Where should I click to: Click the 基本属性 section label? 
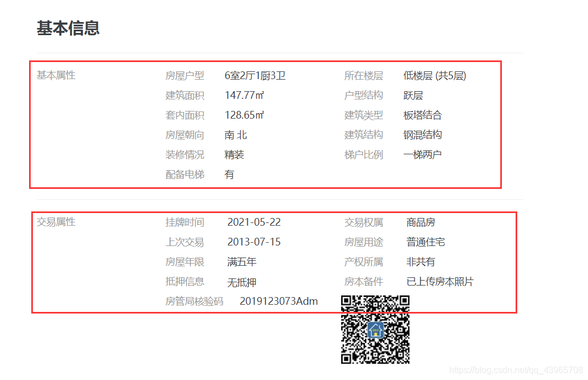pyautogui.click(x=56, y=75)
